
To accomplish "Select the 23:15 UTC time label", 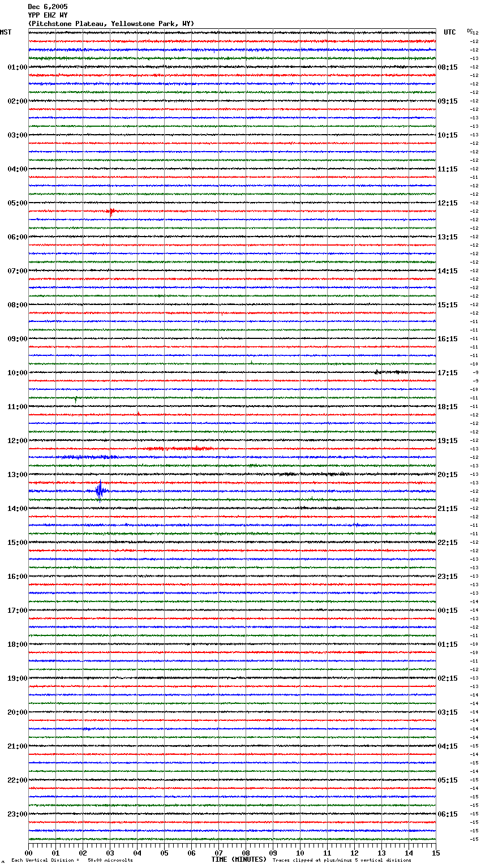I will (448, 577).
